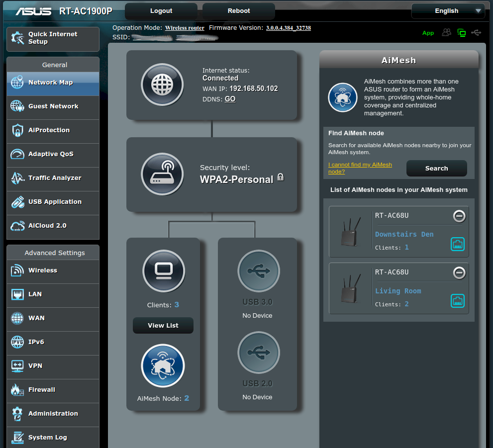Open Firewall settings
The image size is (493, 448).
click(x=53, y=391)
